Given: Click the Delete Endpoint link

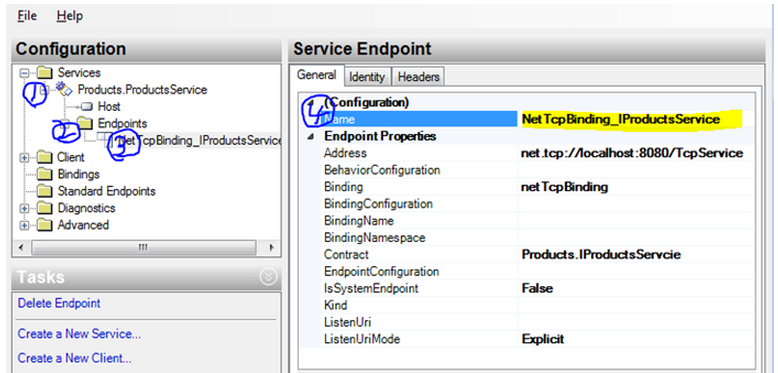Looking at the screenshot, I should point(59,303).
